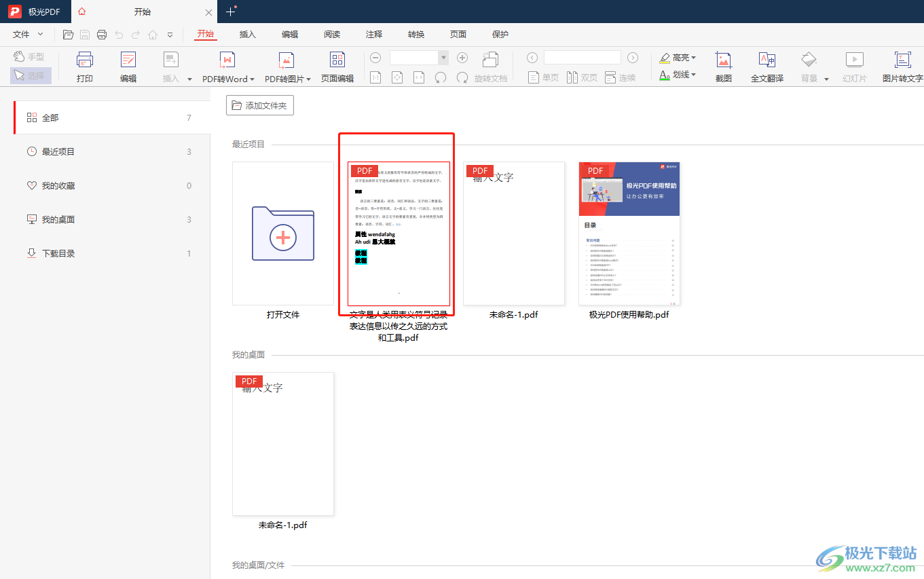Go to next page arrow icon
This screenshot has height=579, width=924.
[633, 58]
